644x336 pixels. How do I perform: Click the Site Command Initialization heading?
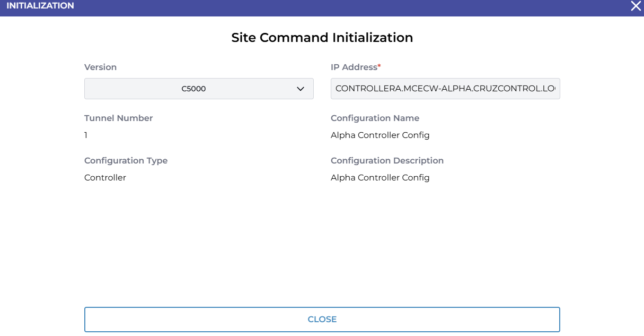pos(322,38)
